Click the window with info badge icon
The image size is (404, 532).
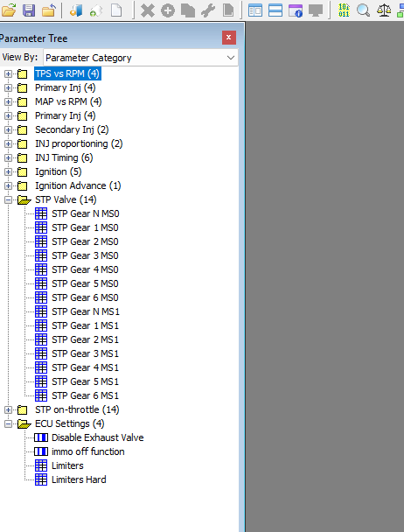point(296,10)
